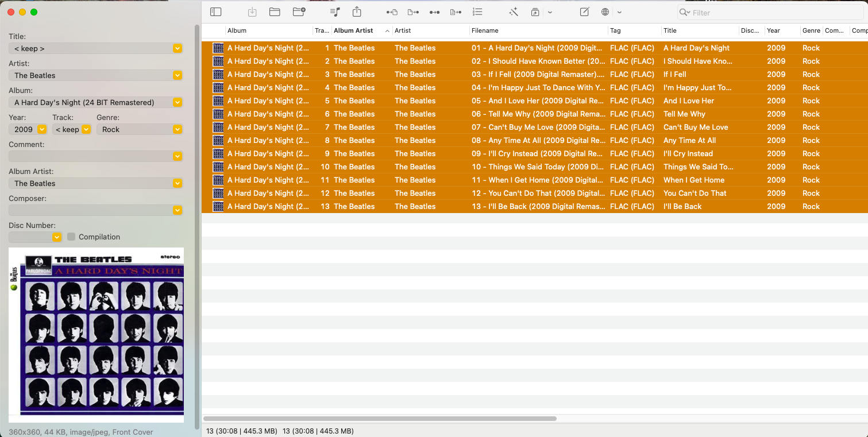
Task: Click the add folder toolbar icon
Action: tap(299, 12)
